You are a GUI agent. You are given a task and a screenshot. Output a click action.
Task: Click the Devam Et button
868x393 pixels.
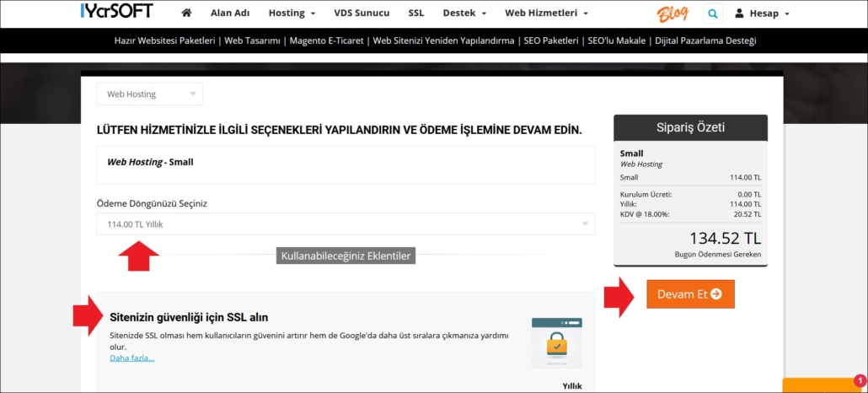pos(690,293)
